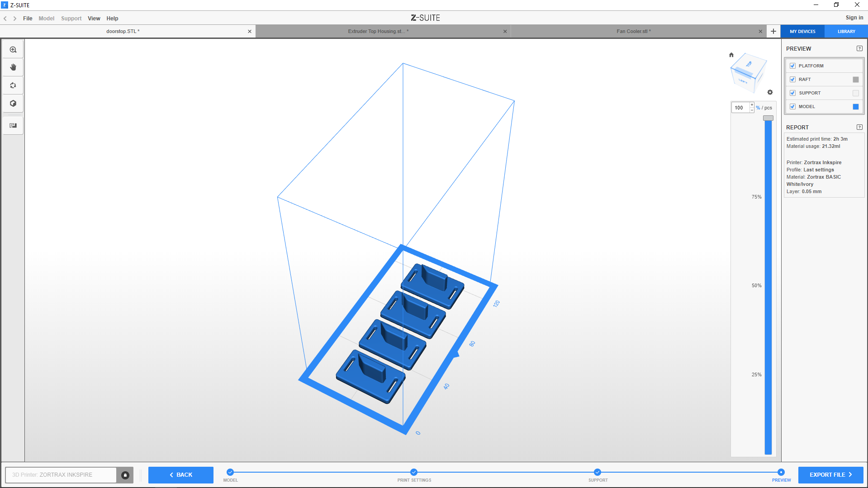Toggle the Raft checkbox
868x488 pixels.
click(x=792, y=80)
